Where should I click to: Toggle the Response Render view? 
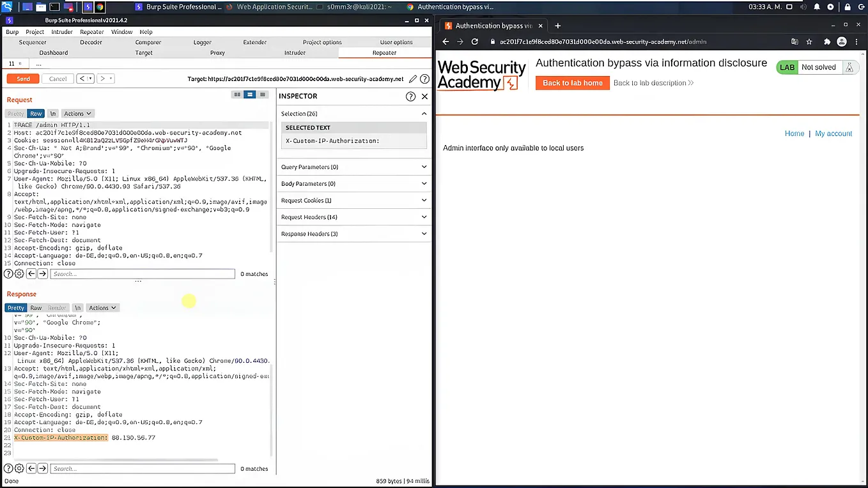click(57, 307)
